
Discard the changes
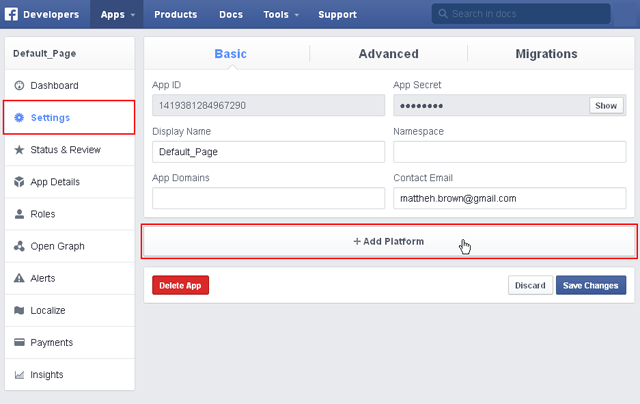point(530,285)
